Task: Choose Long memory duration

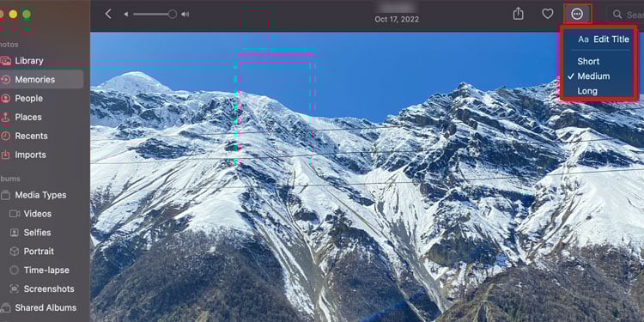Action: tap(587, 91)
